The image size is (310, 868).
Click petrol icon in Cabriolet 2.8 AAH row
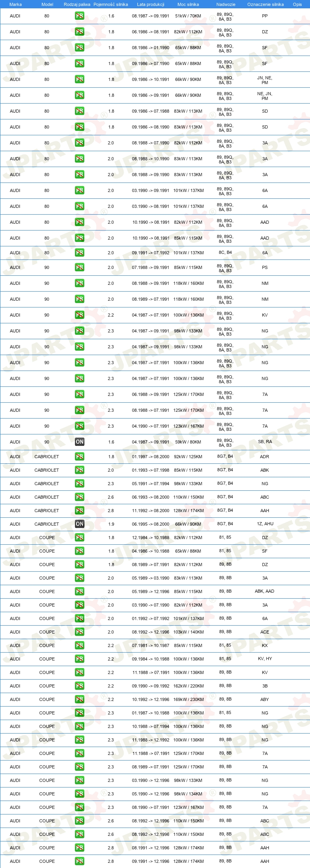80,511
